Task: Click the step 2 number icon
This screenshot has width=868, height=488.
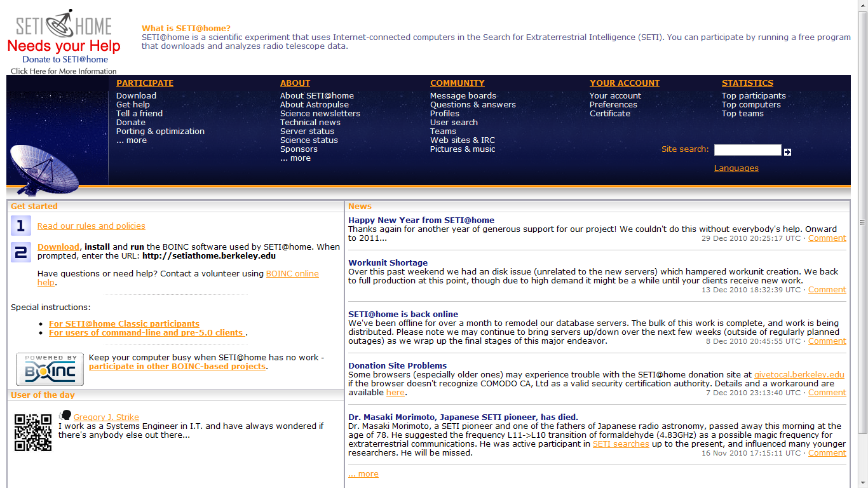Action: (x=20, y=252)
